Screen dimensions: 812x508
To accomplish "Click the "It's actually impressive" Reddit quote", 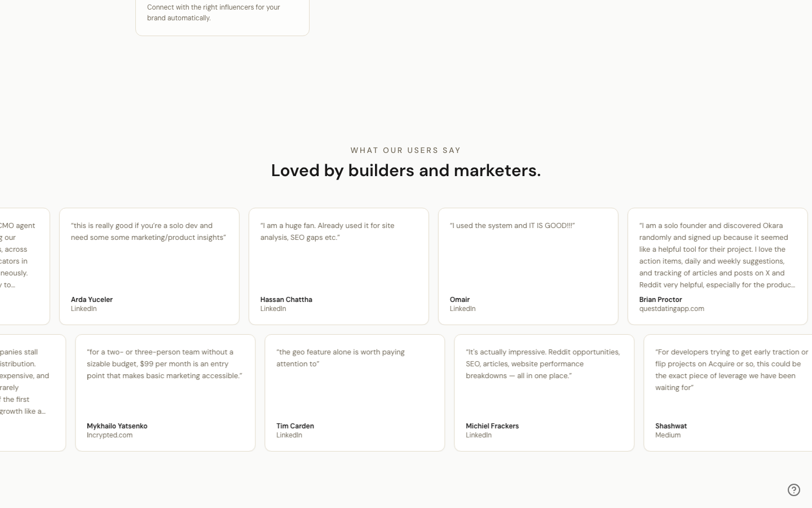I will pyautogui.click(x=543, y=364).
